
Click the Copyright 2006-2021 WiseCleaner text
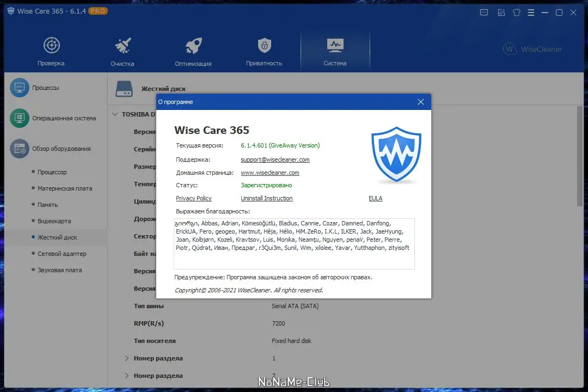[249, 290]
